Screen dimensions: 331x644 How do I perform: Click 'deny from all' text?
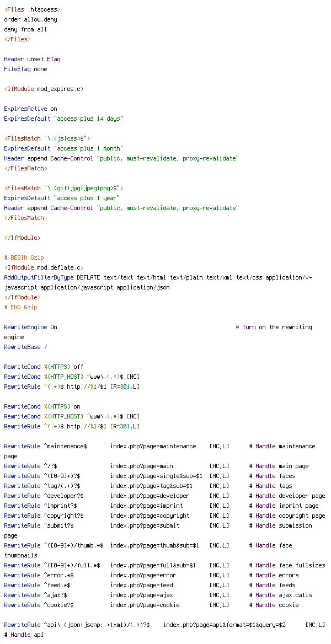(x=25, y=30)
